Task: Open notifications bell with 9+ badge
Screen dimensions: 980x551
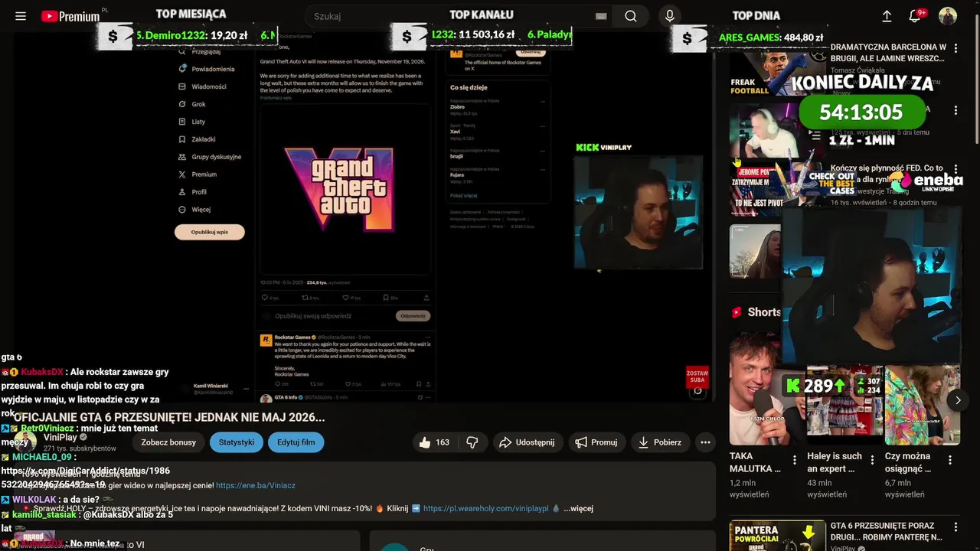Action: click(x=916, y=16)
